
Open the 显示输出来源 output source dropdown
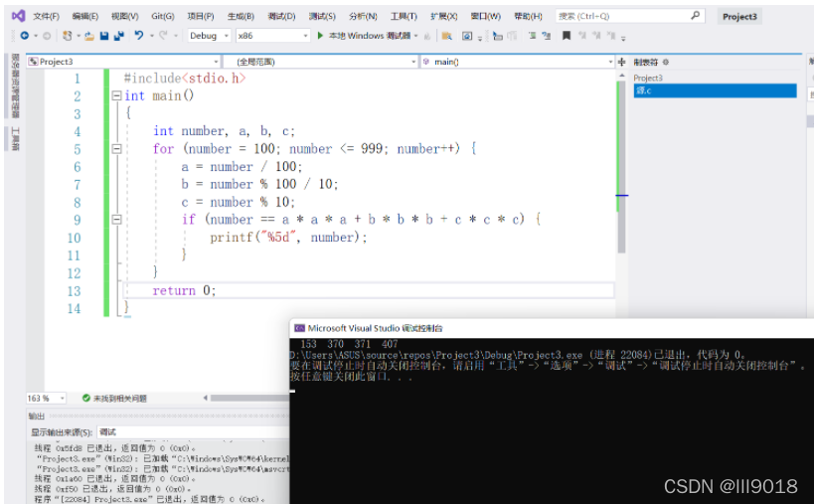(193, 431)
